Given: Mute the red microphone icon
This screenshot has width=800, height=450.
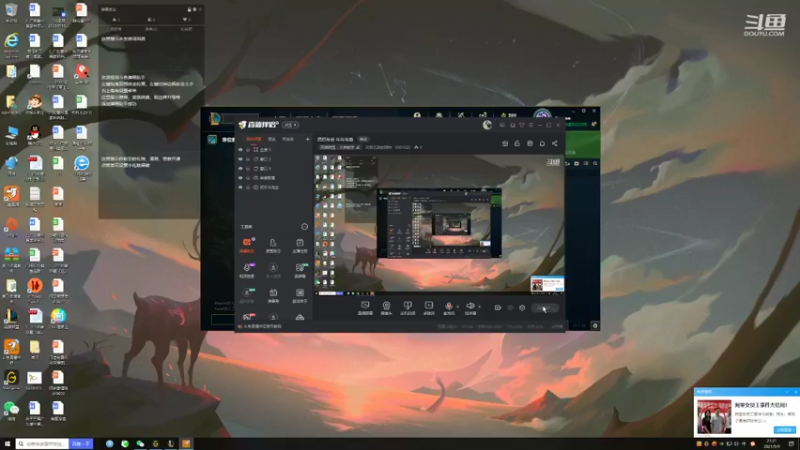Looking at the screenshot, I should 448,307.
